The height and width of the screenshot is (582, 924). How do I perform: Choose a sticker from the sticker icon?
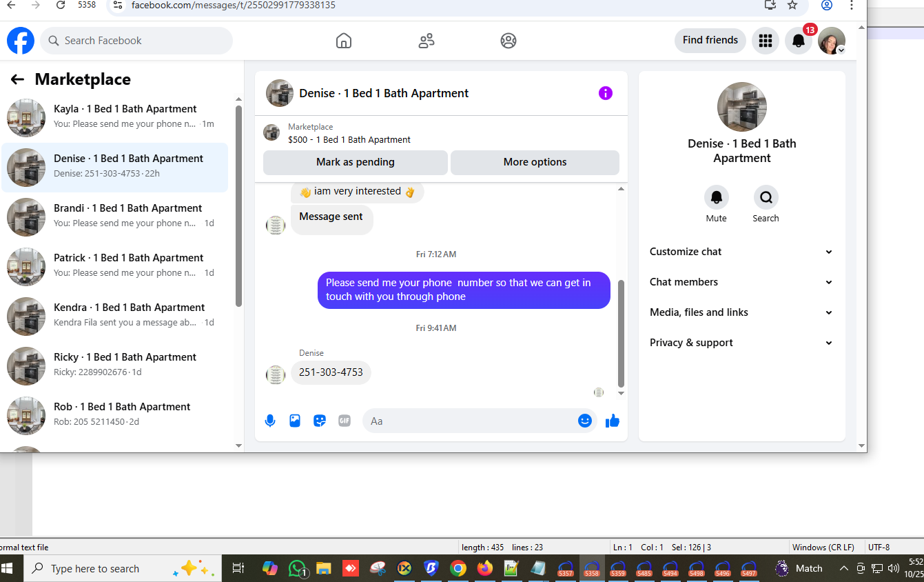[x=320, y=421]
